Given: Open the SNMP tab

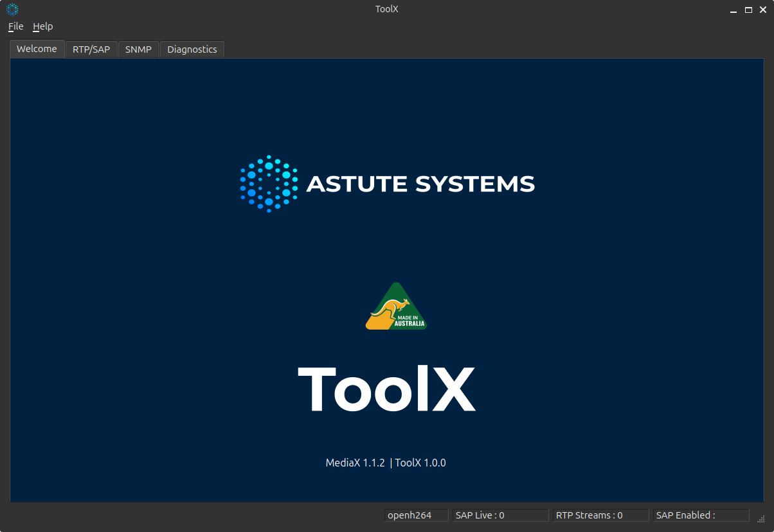Looking at the screenshot, I should [x=138, y=49].
